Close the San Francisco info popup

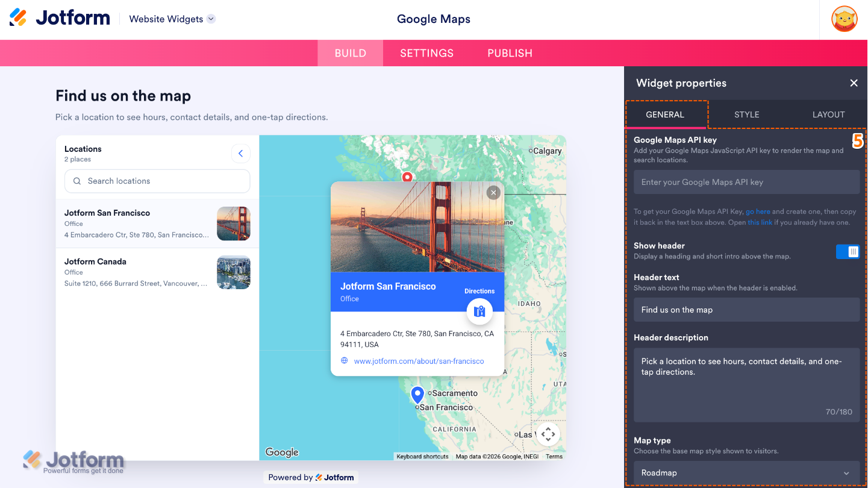[493, 193]
